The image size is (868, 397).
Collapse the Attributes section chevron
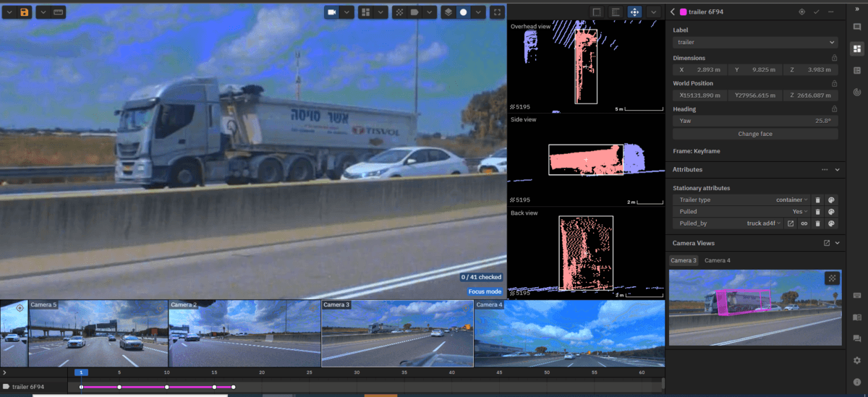pos(837,169)
